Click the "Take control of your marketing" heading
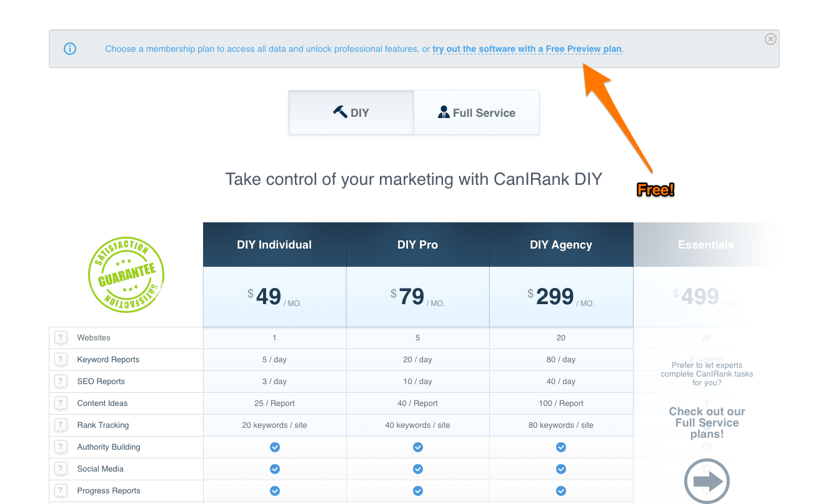Screen dimensions: 836x504 (414, 179)
